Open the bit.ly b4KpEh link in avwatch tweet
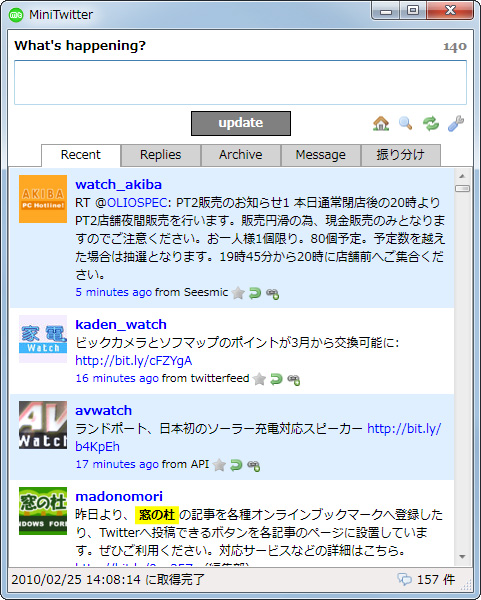The height and width of the screenshot is (600, 481). 404,429
